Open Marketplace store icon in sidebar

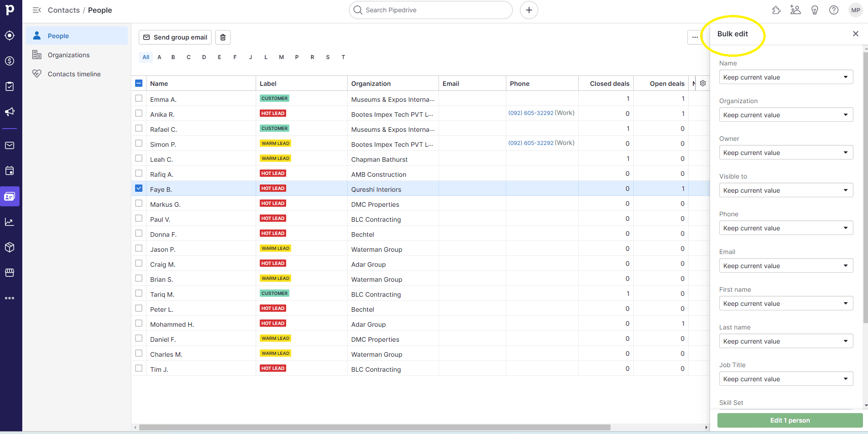tap(10, 273)
